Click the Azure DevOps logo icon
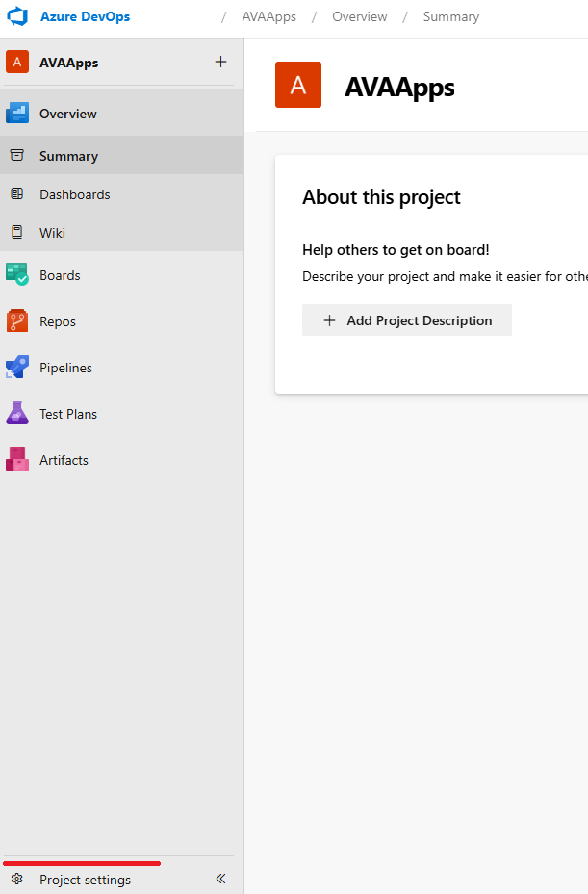This screenshot has width=588, height=894. point(17,16)
